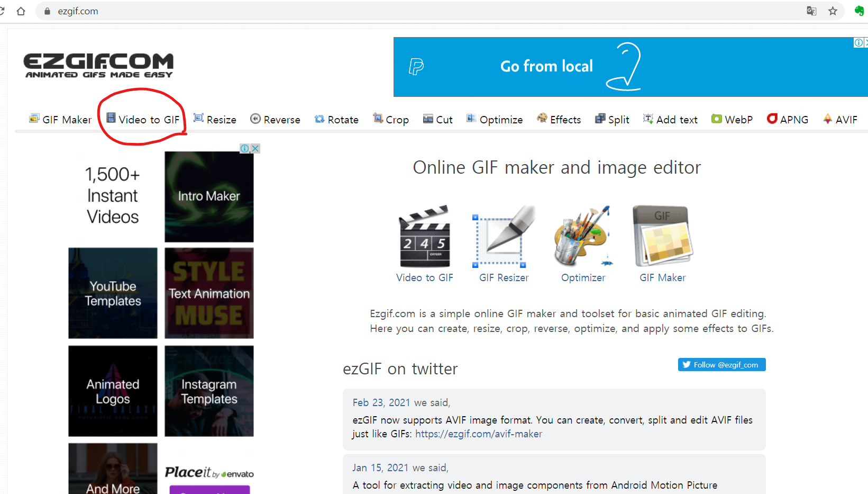Click the 1,500+ Instant Videos ad text
This screenshot has width=868, height=494.
tap(113, 195)
